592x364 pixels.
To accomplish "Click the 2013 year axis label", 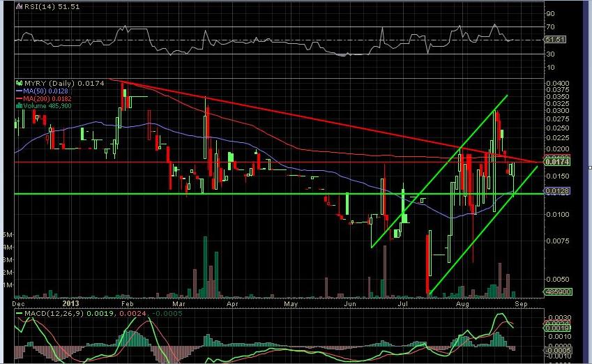I will click(x=70, y=303).
